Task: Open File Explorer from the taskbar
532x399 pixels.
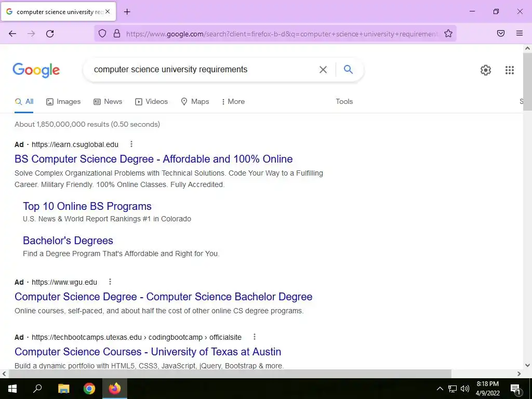Action: 63,389
